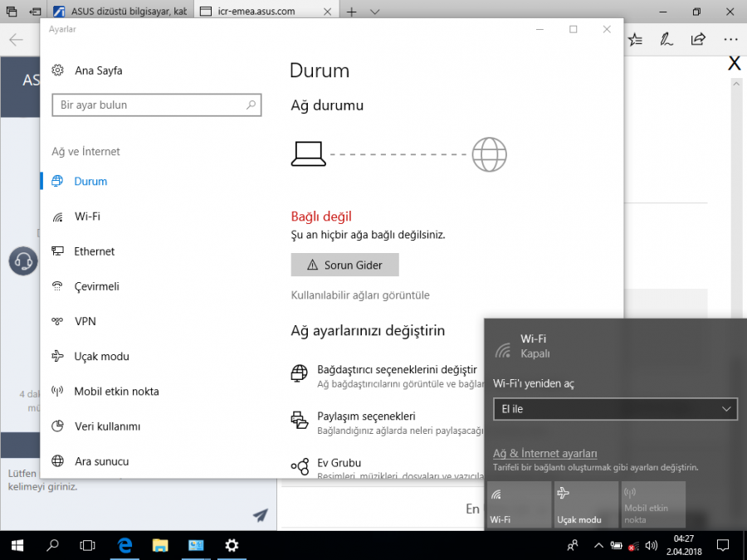This screenshot has width=747, height=560.
Task: Click the search magnifier in settings box
Action: [x=251, y=105]
